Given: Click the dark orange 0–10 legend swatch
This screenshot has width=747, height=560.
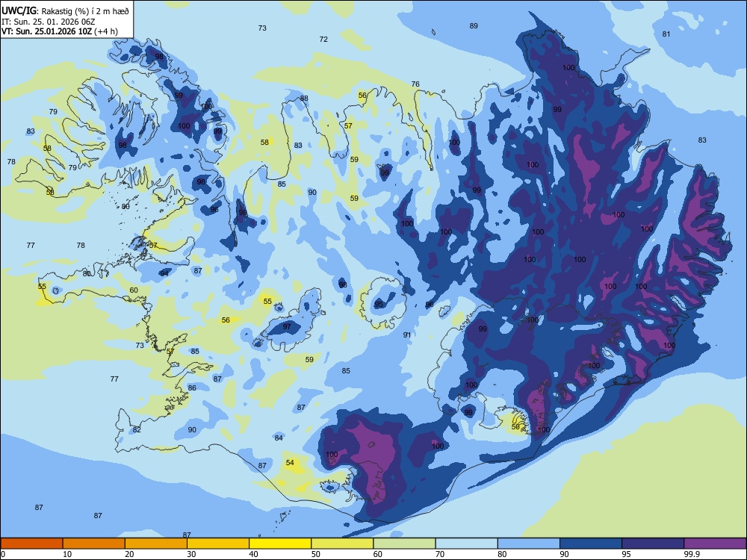Looking at the screenshot, I should click(31, 544).
